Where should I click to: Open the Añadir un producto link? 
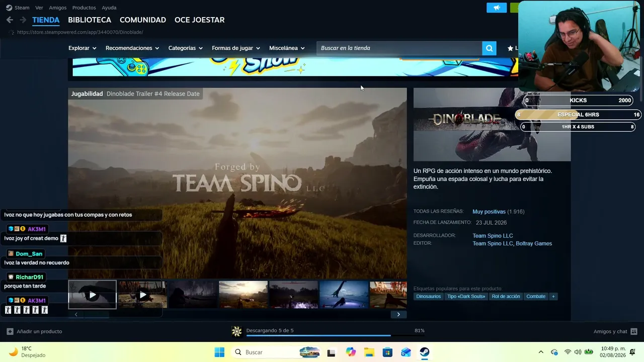[39, 332]
